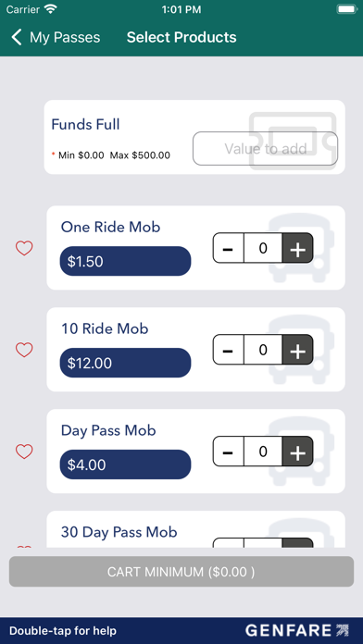The width and height of the screenshot is (363, 644).
Task: Tap minus on 10 Ride Mob stepper
Action: click(x=228, y=350)
